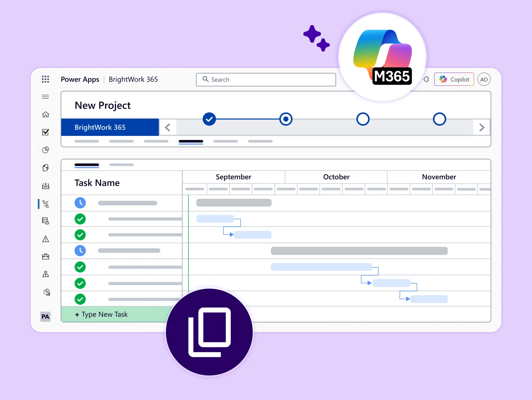Go to Home via the sidebar house icon

click(46, 115)
